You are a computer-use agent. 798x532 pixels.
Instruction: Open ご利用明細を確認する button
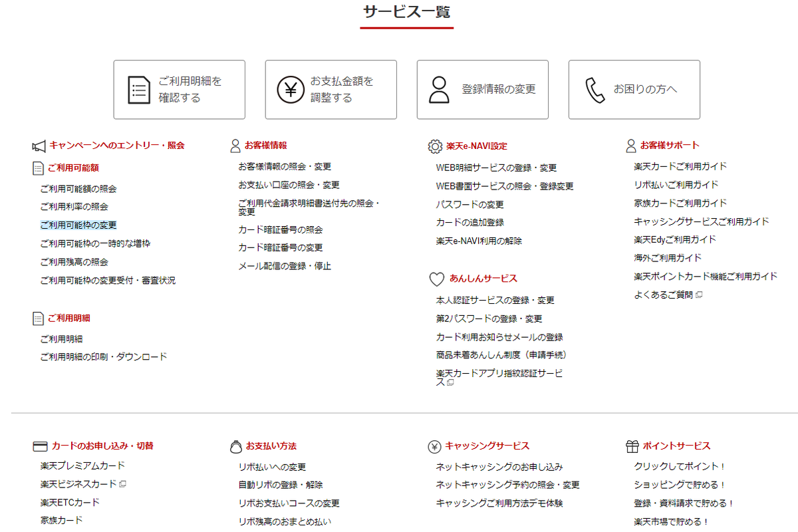[179, 90]
